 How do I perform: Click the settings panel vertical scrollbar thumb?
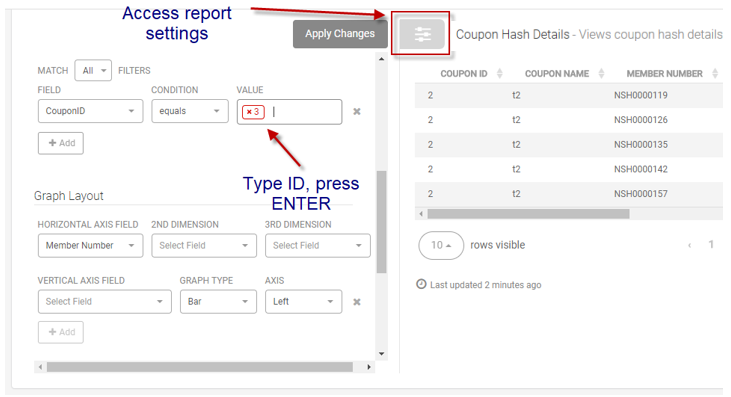(381, 222)
